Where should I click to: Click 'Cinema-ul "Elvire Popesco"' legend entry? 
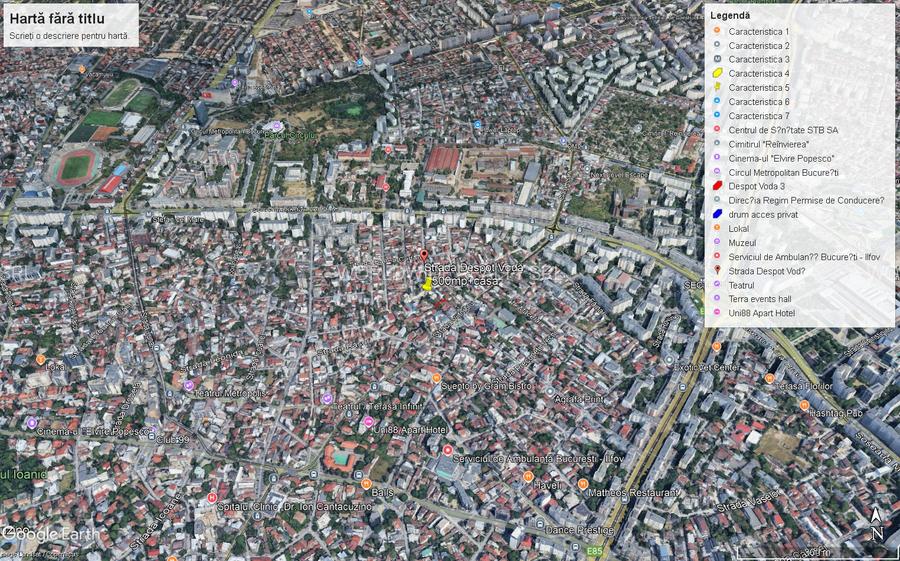point(781,158)
